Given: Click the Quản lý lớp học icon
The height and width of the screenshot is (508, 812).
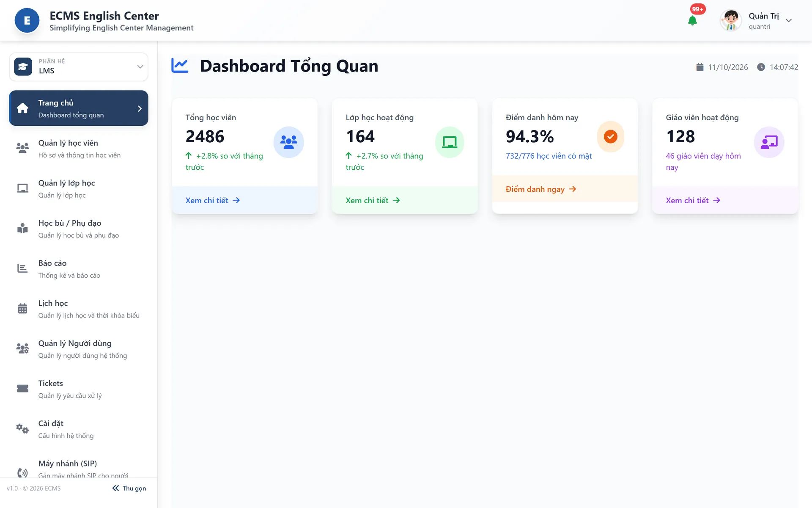Looking at the screenshot, I should pyautogui.click(x=22, y=188).
